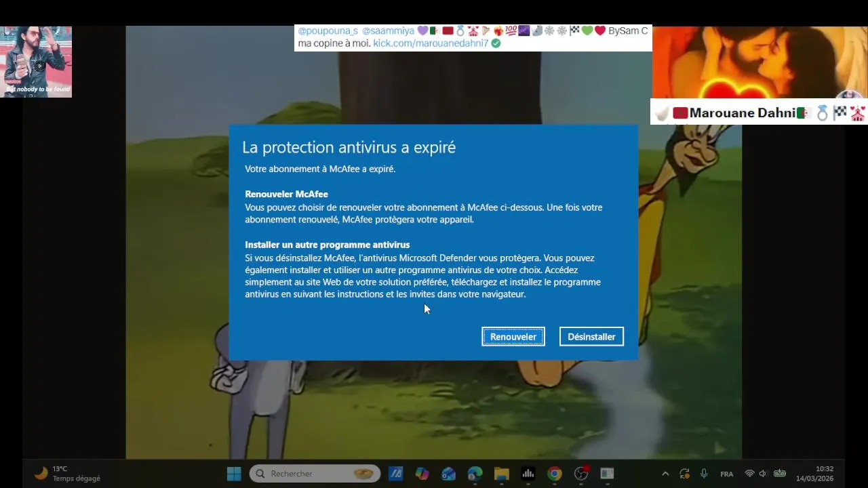Click the couple image thumbnail top-right
Viewport: 868px width, 488px height.
coord(759,62)
